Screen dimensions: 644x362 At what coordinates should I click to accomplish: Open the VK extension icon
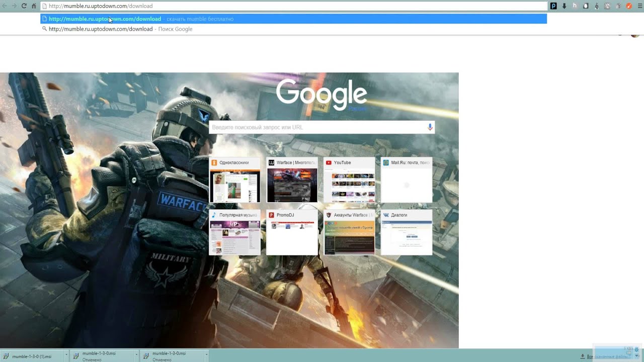tap(607, 6)
